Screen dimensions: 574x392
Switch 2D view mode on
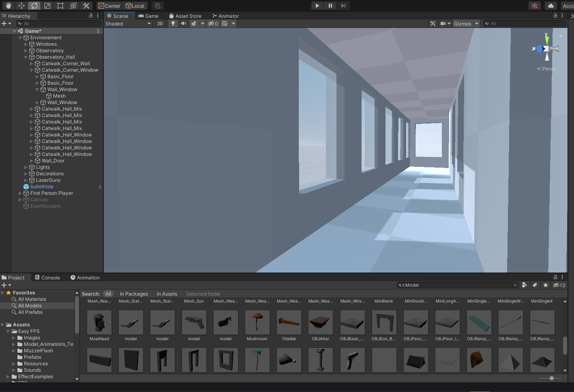click(x=160, y=23)
